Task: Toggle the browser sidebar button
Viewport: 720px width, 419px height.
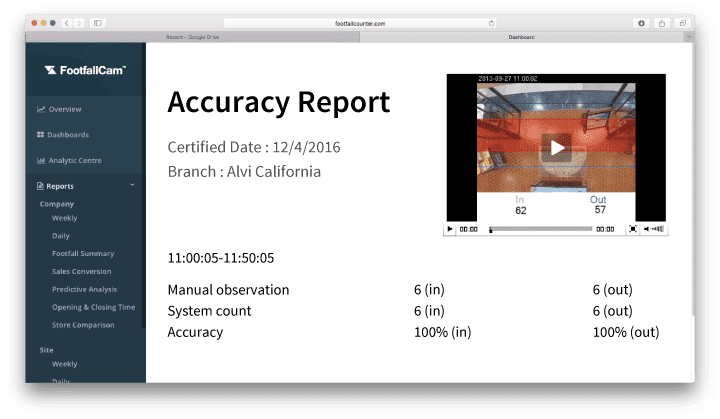Action: [98, 23]
